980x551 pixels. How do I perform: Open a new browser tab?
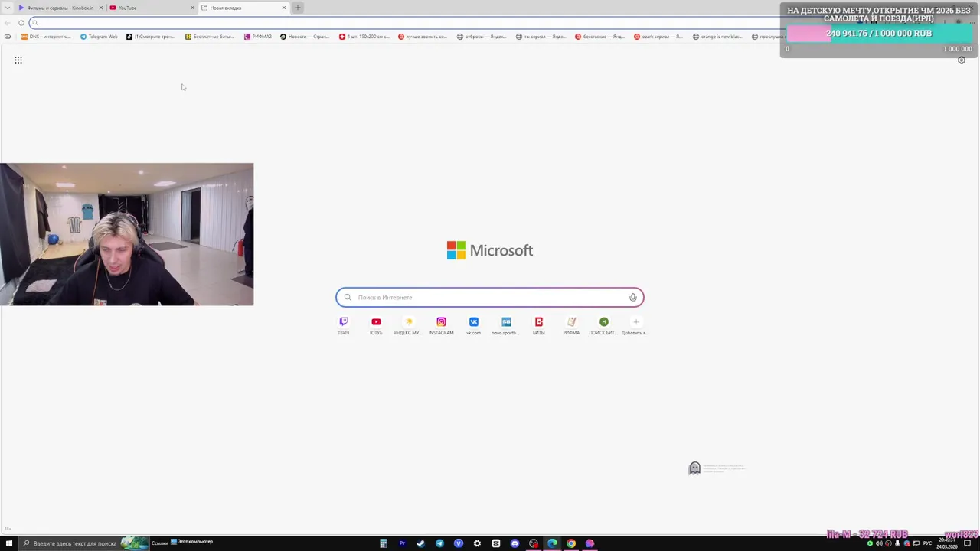(x=298, y=8)
